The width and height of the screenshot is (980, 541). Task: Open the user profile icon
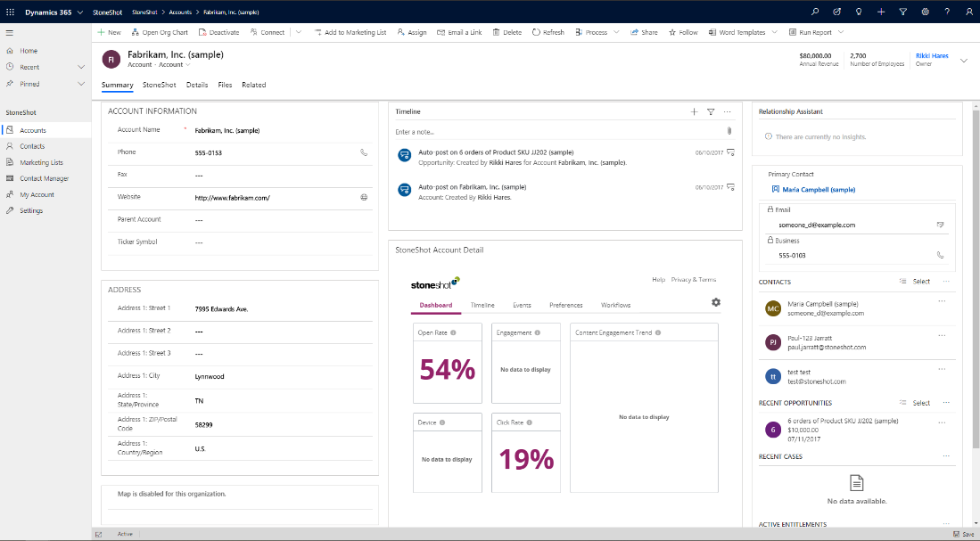click(968, 12)
